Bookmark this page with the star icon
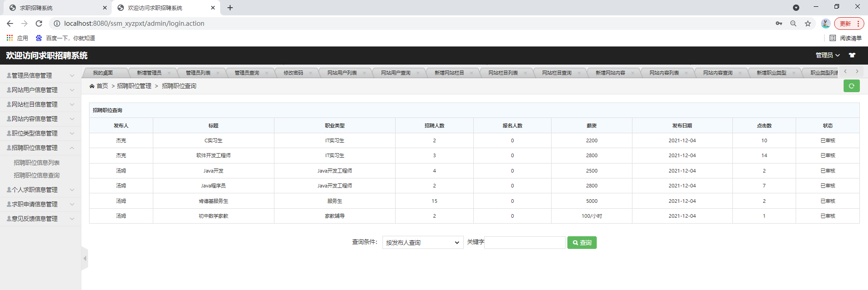 808,23
